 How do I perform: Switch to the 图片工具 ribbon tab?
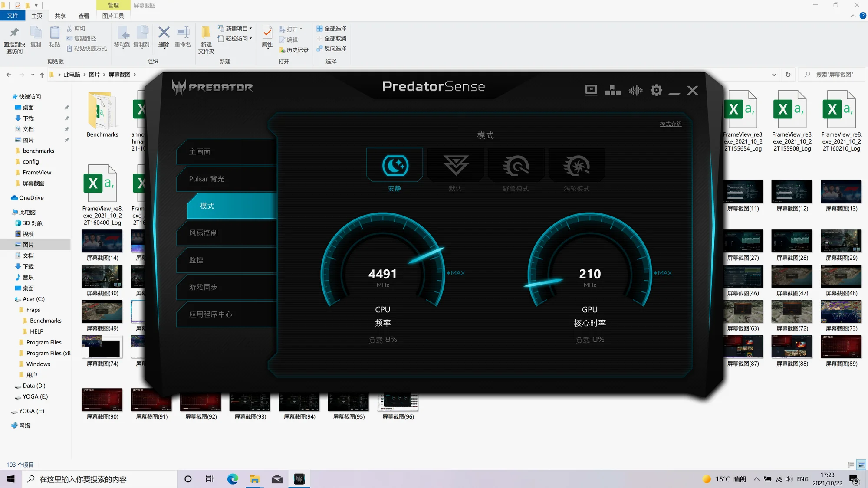113,16
